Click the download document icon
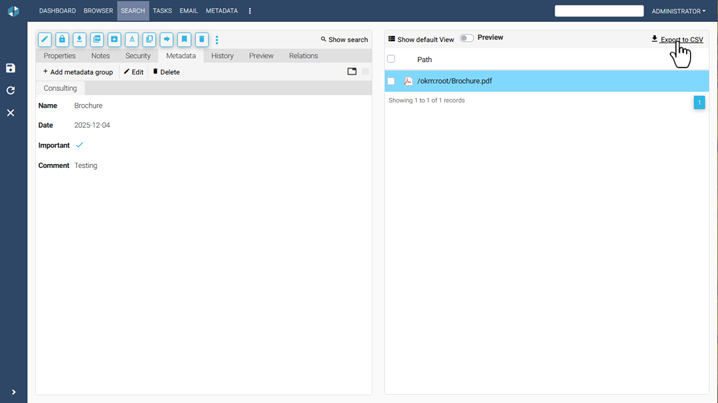The height and width of the screenshot is (403, 718). coord(80,39)
